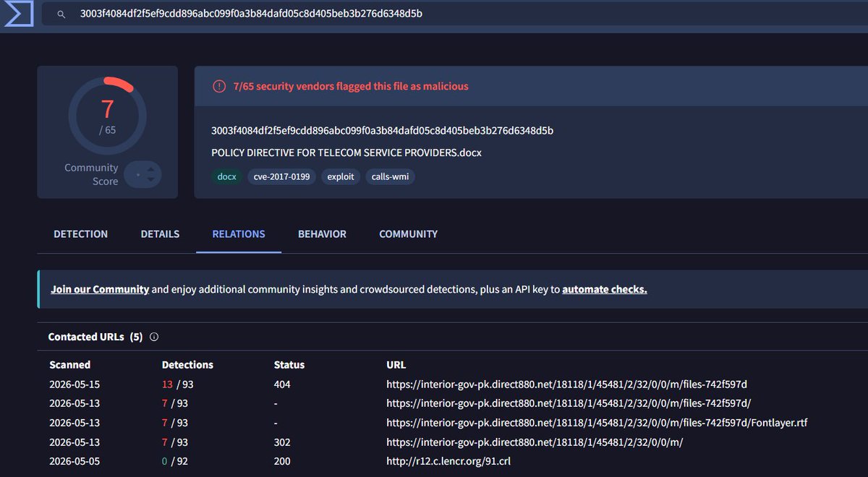Click the 7/65 security vendors flagged message

(351, 86)
